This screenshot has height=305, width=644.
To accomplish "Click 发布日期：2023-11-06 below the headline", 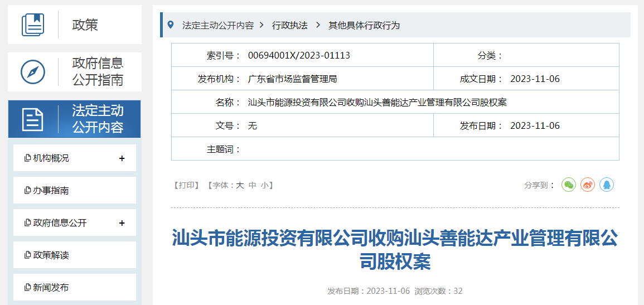I will [369, 291].
